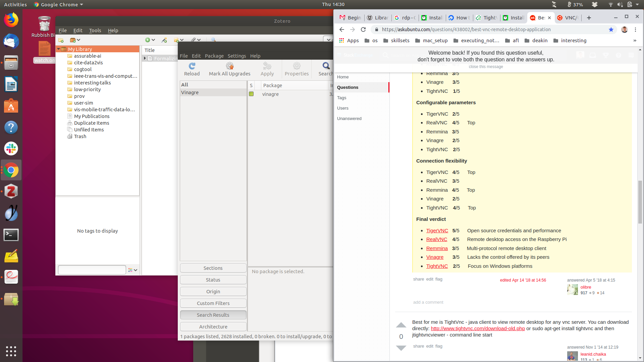Click the Chrome page vertical scrollbar
The width and height of the screenshot is (644, 362).
[x=640, y=202]
